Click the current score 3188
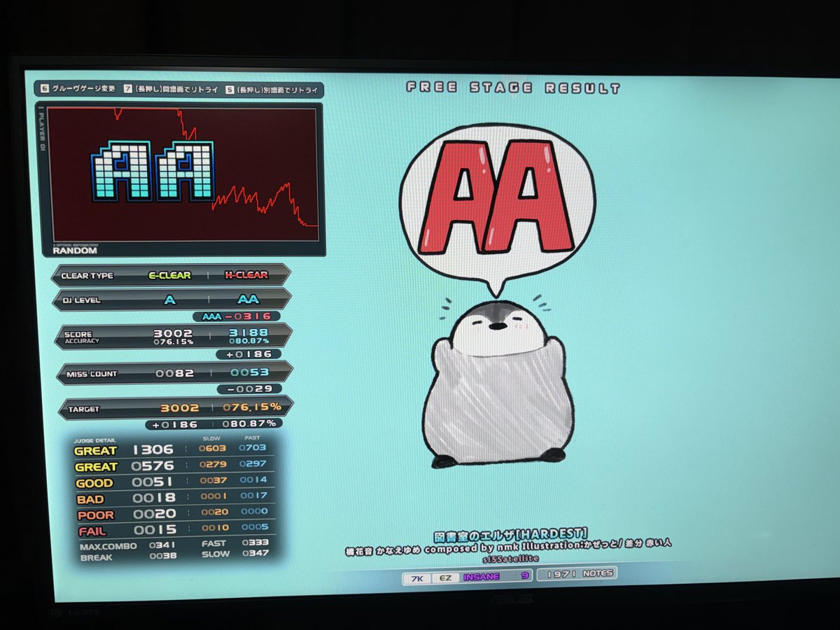Screen dimensions: 840x630 [248, 333]
